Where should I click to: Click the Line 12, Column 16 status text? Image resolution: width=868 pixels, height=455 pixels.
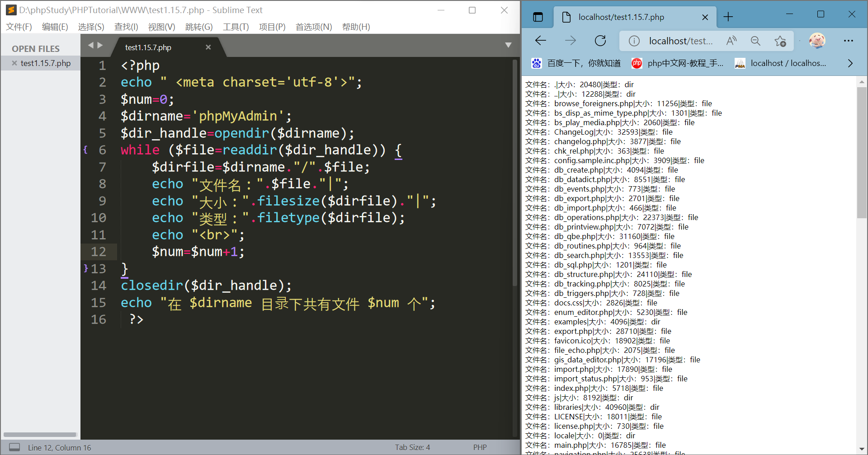tap(59, 448)
